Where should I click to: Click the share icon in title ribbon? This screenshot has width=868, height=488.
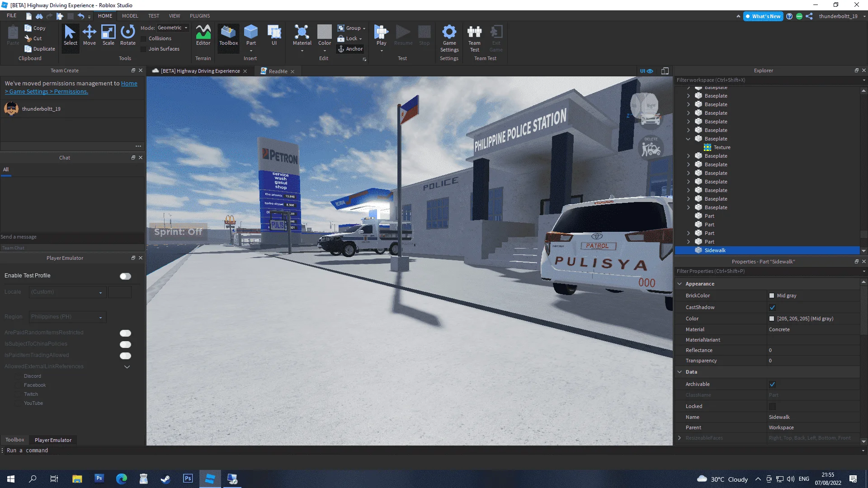(x=809, y=16)
